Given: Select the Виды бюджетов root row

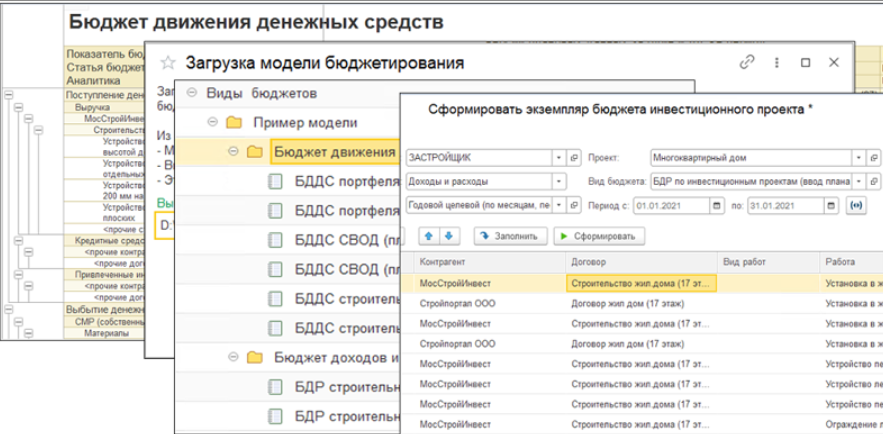Looking at the screenshot, I should click(x=287, y=93).
